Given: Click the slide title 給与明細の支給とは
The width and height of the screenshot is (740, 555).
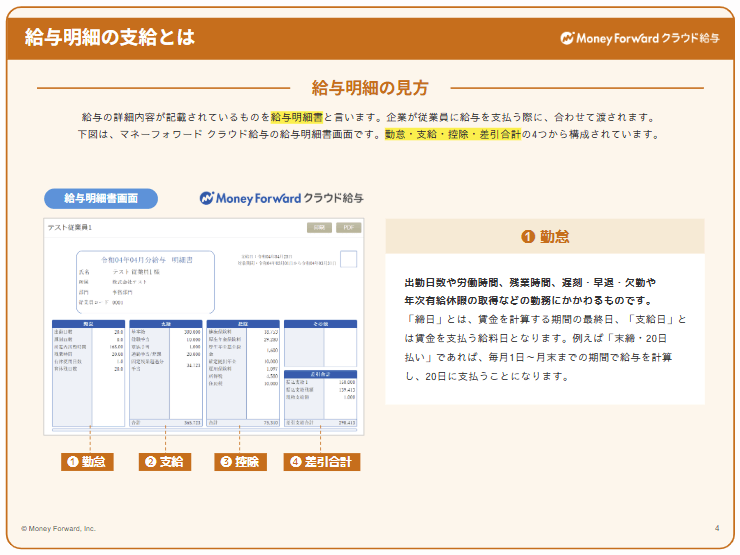Looking at the screenshot, I should (x=109, y=37).
